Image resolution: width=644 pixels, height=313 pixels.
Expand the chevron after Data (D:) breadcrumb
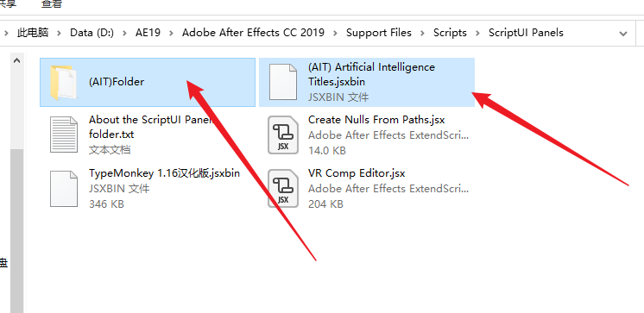point(125,33)
